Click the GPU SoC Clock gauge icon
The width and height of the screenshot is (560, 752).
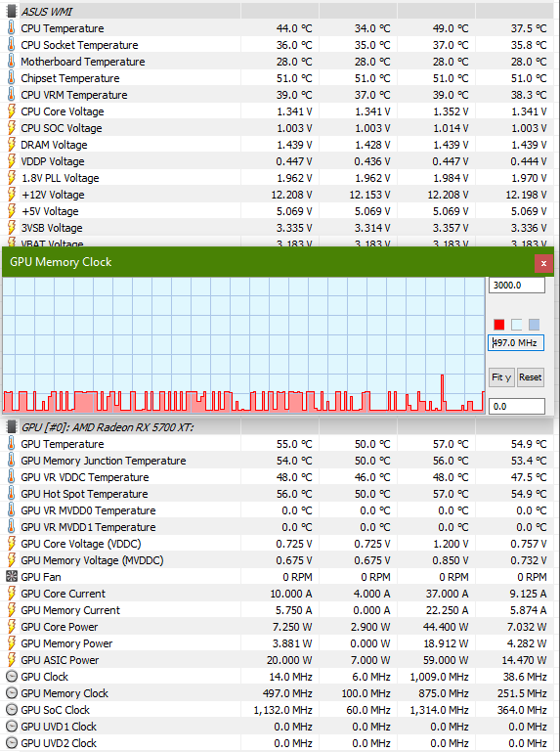[12, 710]
